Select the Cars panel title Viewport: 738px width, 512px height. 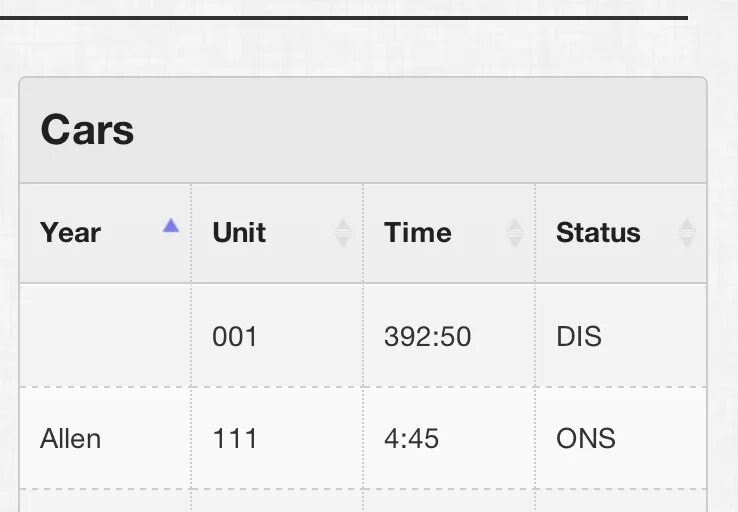pyautogui.click(x=87, y=130)
